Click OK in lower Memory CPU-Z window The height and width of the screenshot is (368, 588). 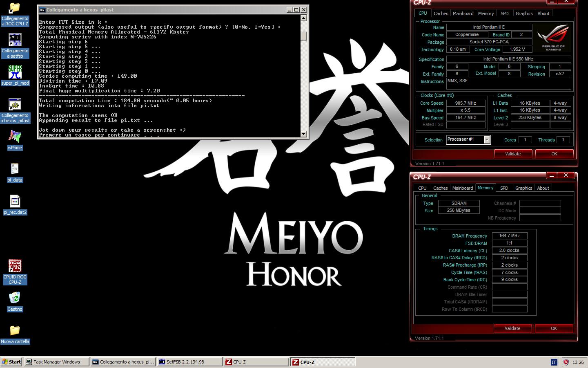[554, 328]
